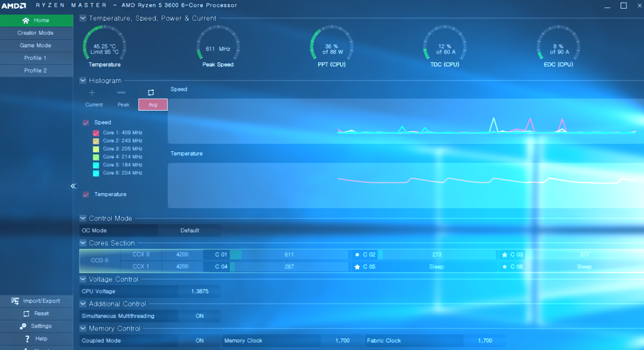Open Settings from the sidebar label

click(41, 326)
